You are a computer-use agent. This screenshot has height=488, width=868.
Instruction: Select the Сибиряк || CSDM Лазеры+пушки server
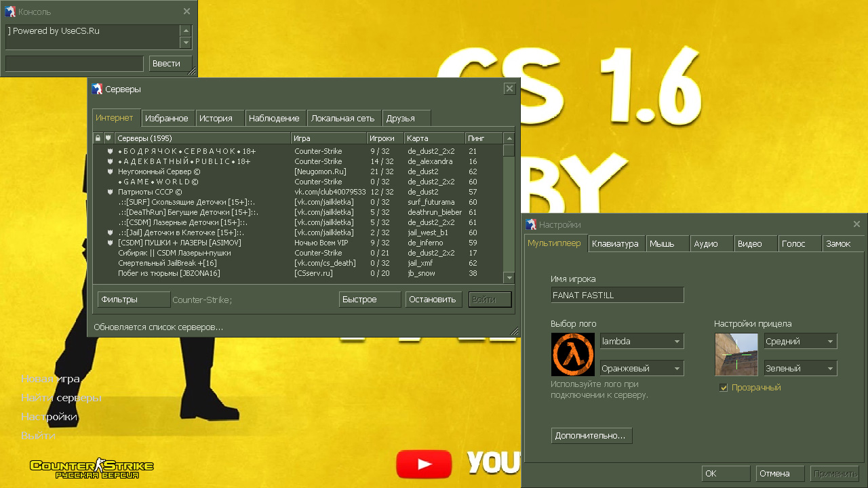[298, 253]
